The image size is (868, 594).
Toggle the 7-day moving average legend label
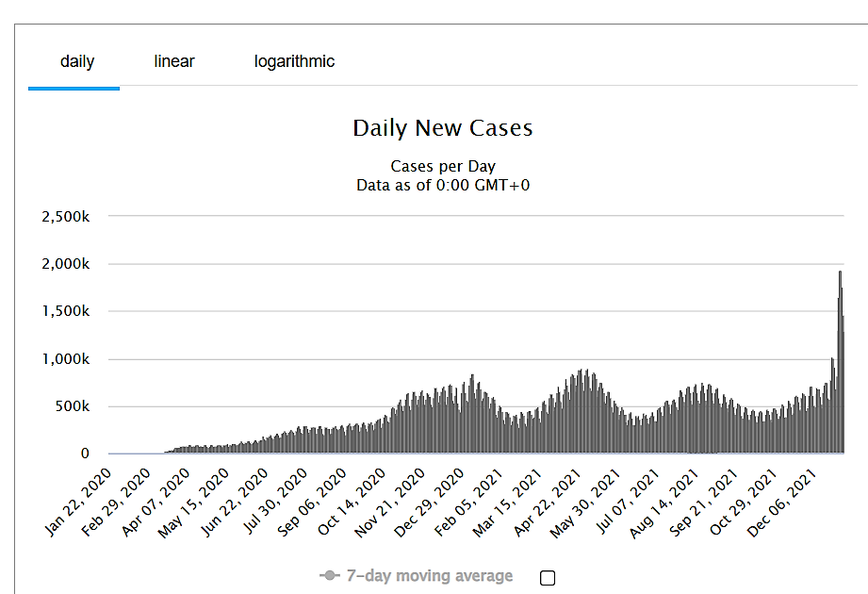coord(430,576)
